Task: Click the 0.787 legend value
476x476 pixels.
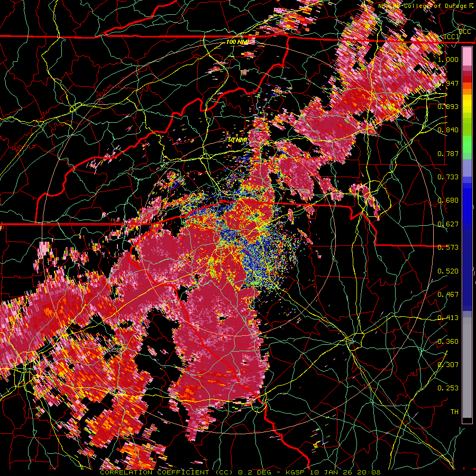Action: pyautogui.click(x=448, y=153)
